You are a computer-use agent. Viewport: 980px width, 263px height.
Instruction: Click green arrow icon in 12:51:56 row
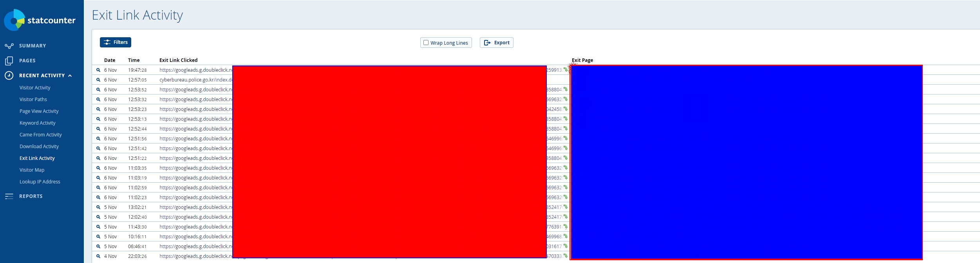(x=565, y=138)
